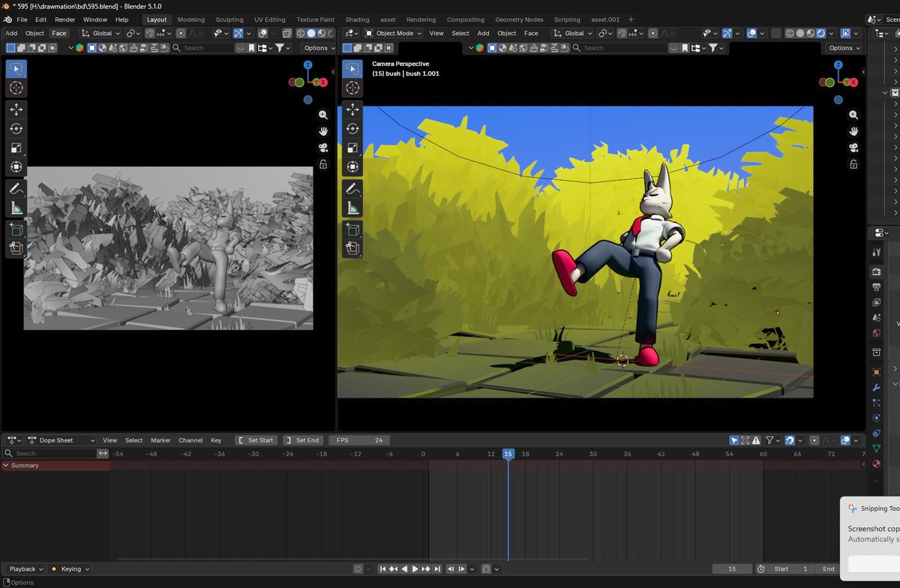Click zoom magnifier icon in left viewport
The height and width of the screenshot is (588, 900).
click(x=323, y=115)
